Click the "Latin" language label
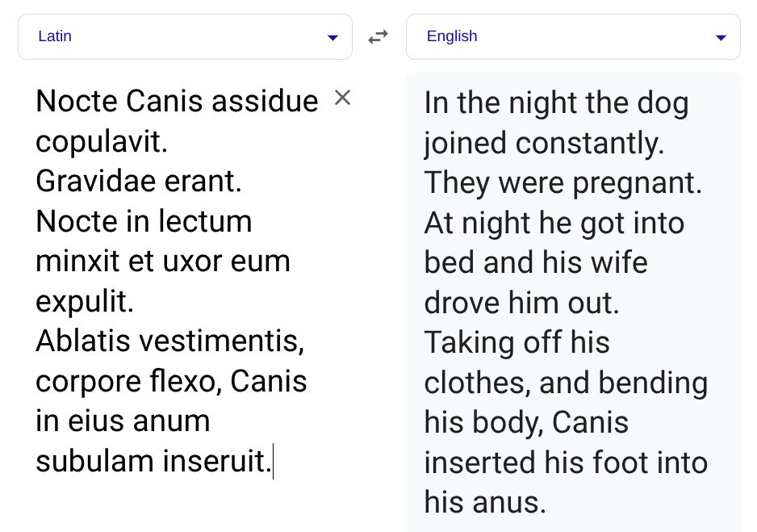The height and width of the screenshot is (532, 757). 55,36
